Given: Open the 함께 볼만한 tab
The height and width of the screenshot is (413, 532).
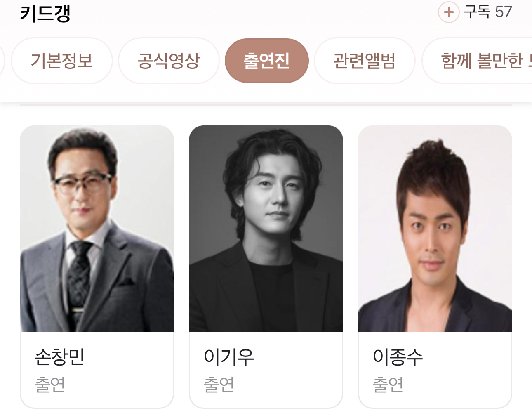Looking at the screenshot, I should click(x=478, y=61).
